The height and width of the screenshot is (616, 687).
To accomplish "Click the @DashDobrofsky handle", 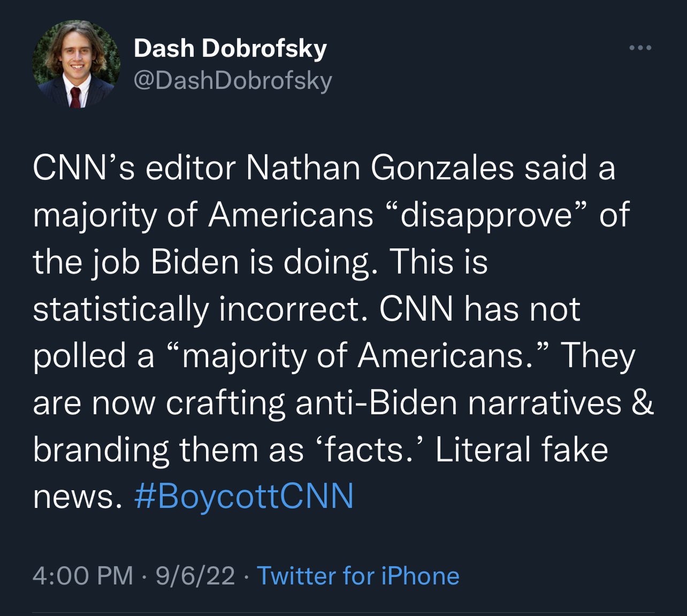I will pos(233,81).
